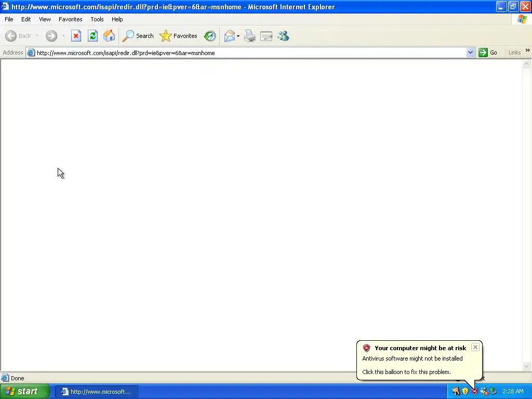Expand the Address bar dropdown list
The width and height of the screenshot is (532, 399).
click(470, 52)
